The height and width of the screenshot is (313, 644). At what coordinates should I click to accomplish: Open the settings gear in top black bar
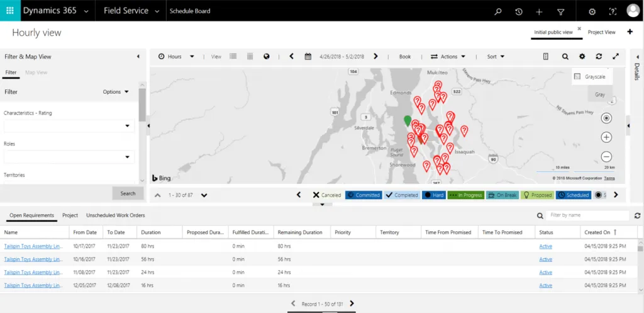click(592, 11)
